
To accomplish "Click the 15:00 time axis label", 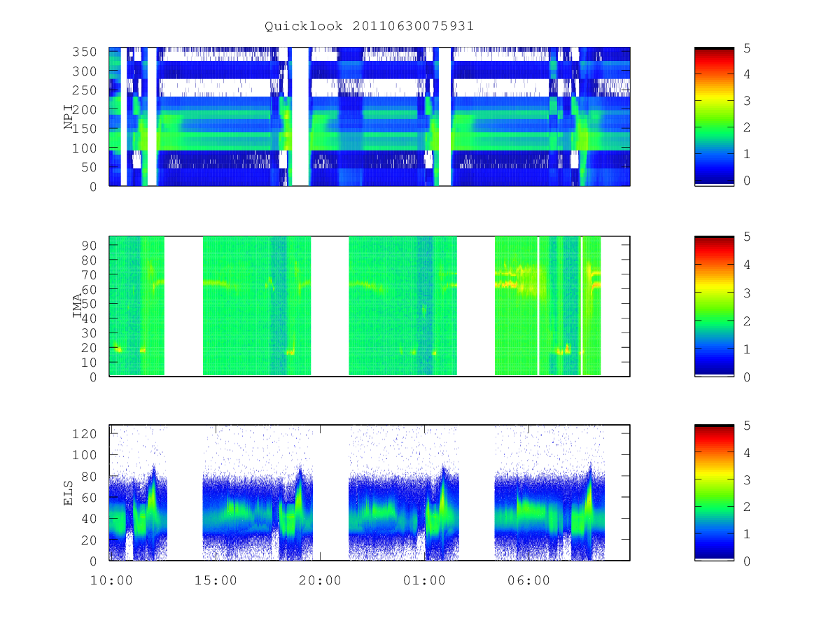I will point(216,580).
